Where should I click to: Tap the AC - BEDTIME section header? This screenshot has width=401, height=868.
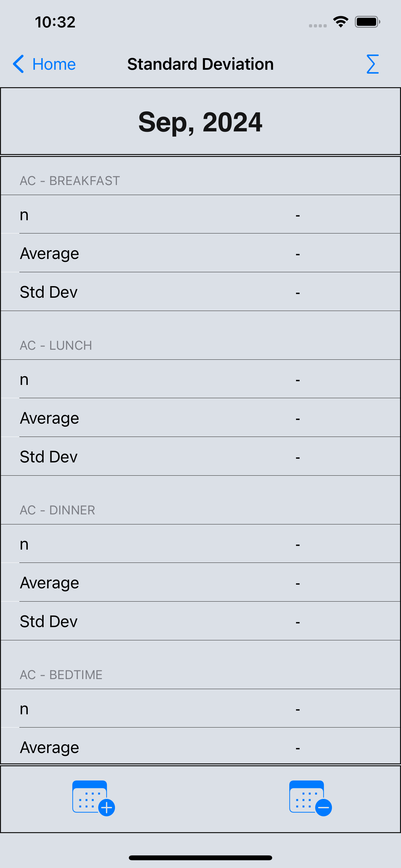coord(61,675)
